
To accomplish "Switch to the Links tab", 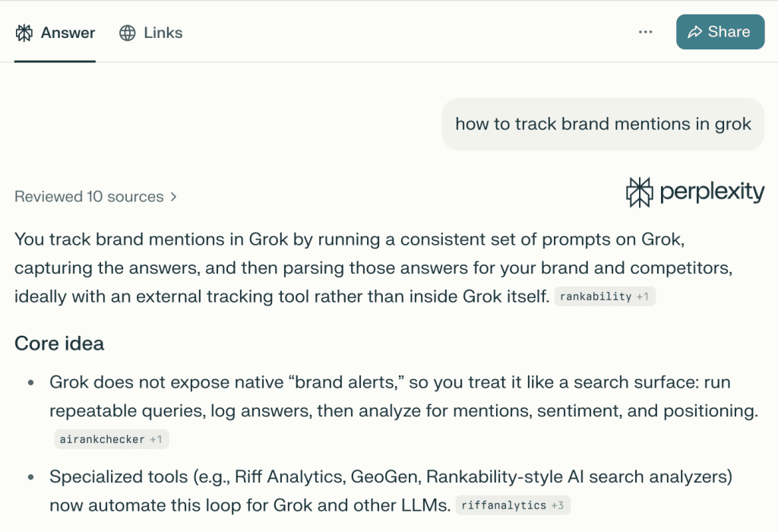I will 151,33.
